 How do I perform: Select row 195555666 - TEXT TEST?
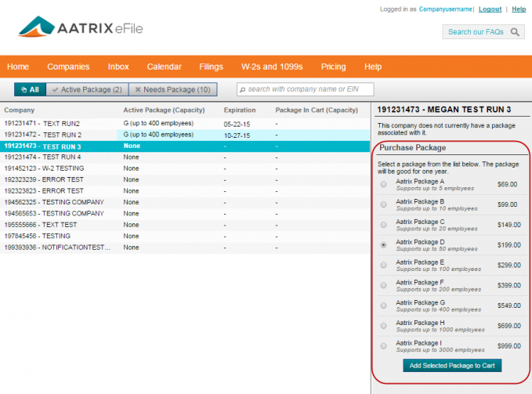pyautogui.click(x=185, y=225)
